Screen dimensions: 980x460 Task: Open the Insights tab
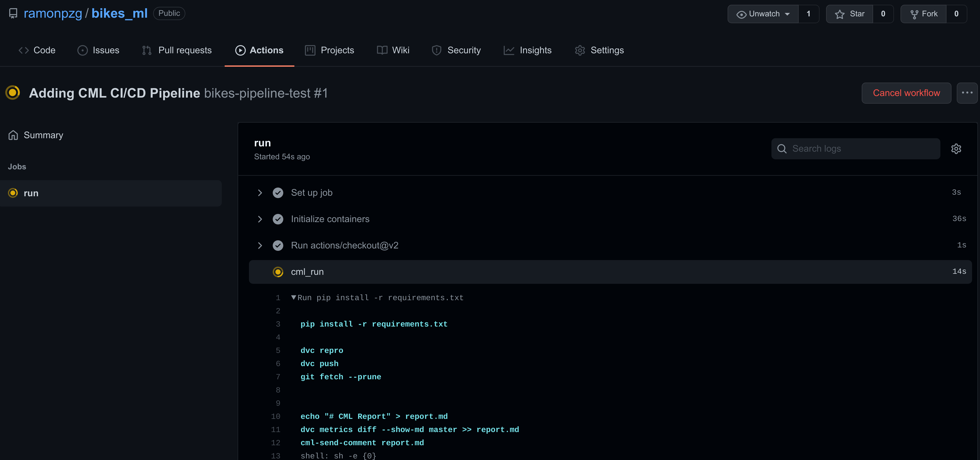pos(527,50)
